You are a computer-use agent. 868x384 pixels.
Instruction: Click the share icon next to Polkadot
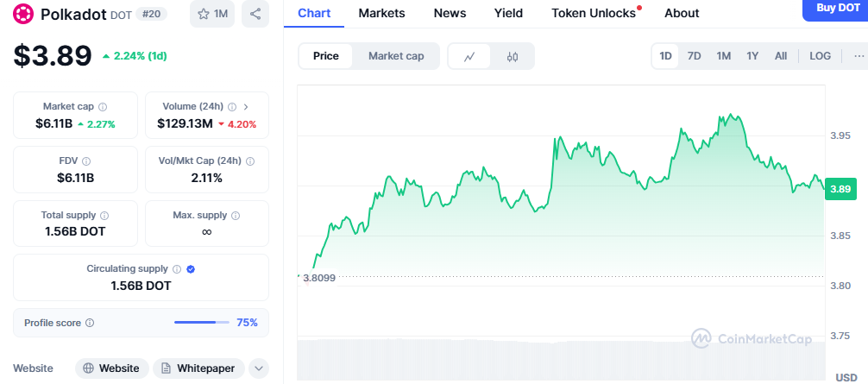coord(255,14)
